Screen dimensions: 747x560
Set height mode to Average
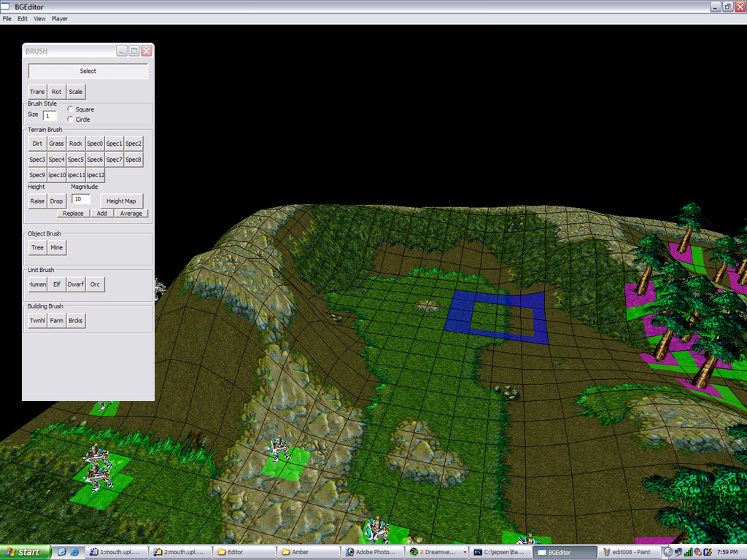[x=131, y=214]
